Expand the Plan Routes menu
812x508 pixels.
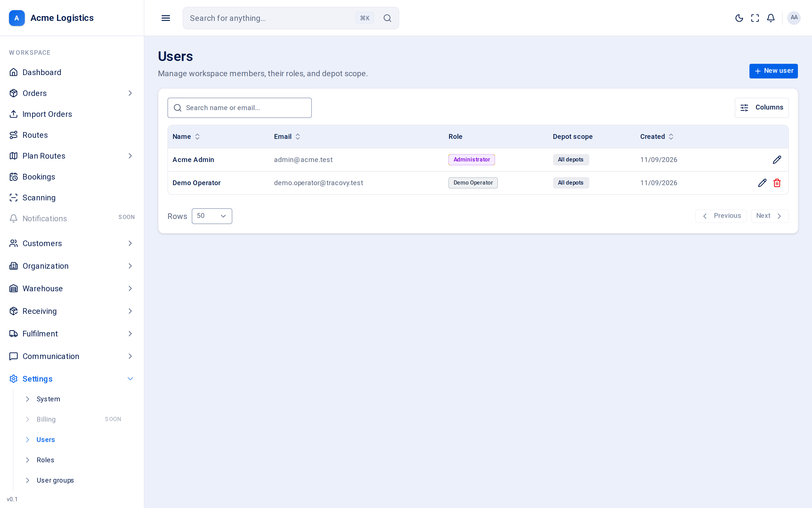[x=72, y=156]
